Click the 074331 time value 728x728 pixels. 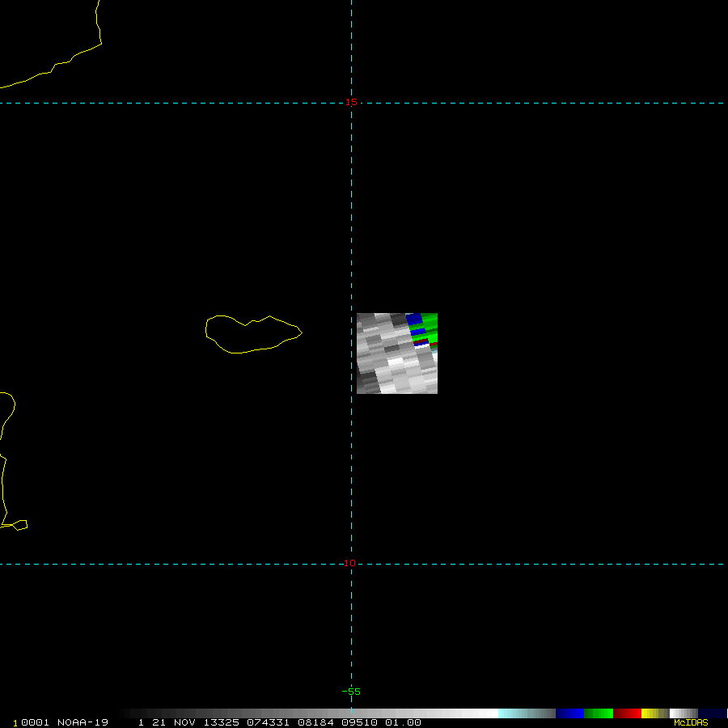click(269, 722)
